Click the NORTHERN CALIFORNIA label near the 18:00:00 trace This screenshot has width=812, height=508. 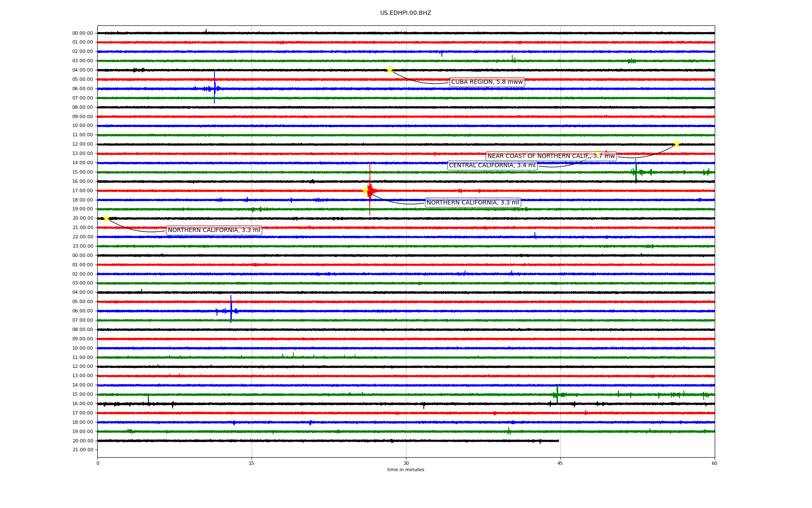472,203
